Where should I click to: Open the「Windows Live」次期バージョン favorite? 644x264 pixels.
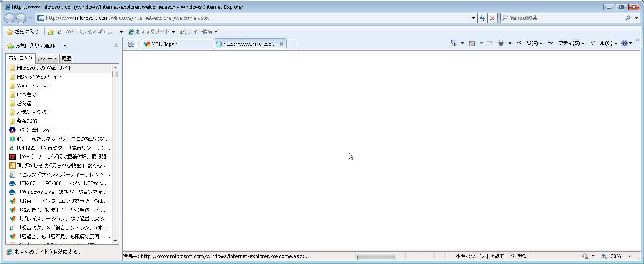pyautogui.click(x=59, y=192)
